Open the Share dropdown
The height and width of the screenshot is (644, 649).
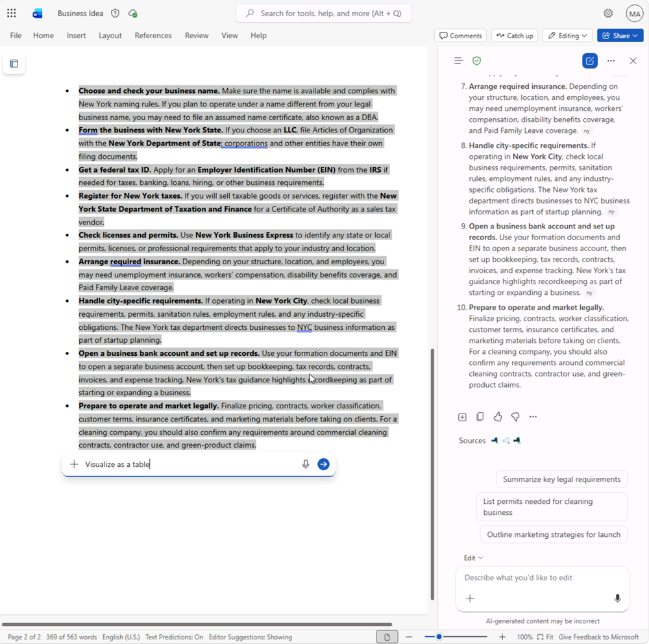click(x=620, y=36)
